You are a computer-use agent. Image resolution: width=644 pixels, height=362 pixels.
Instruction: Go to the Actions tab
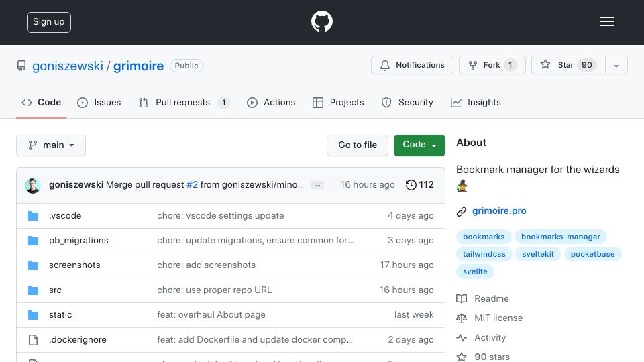pos(271,102)
